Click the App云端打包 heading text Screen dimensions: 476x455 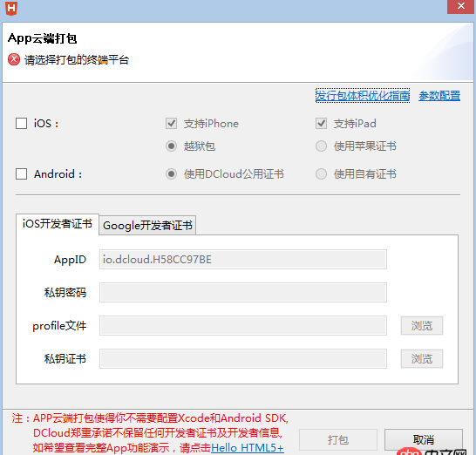[x=43, y=38]
